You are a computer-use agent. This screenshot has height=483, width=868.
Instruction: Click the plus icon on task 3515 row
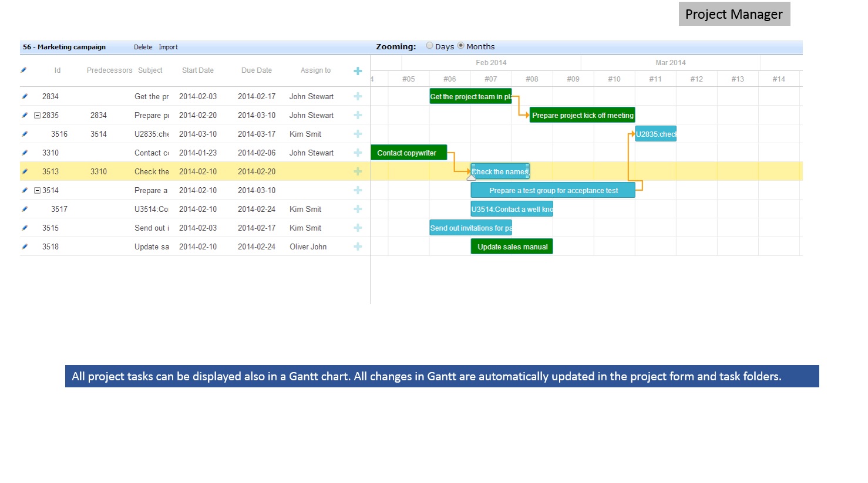point(358,228)
